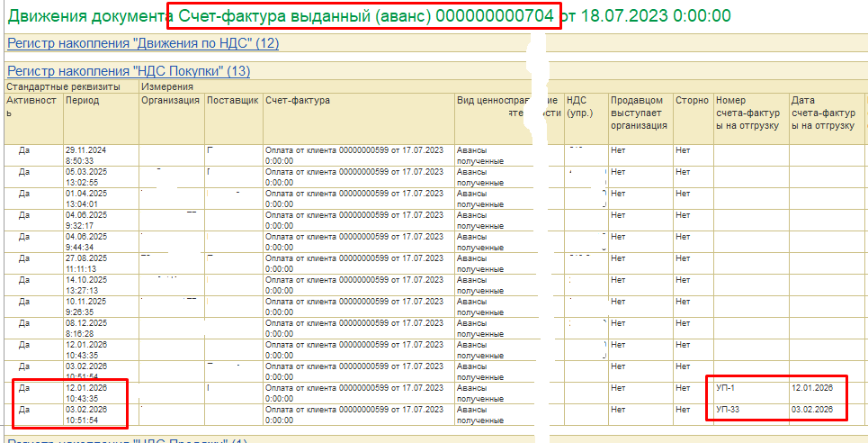Select the period cell dated 27.08.2025
The height and width of the screenshot is (443, 868).
(x=101, y=262)
